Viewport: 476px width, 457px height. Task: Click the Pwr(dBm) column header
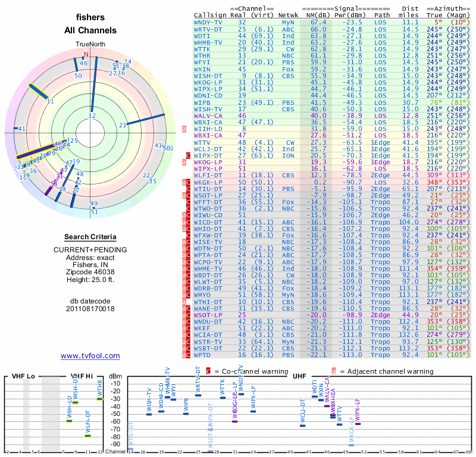point(350,15)
